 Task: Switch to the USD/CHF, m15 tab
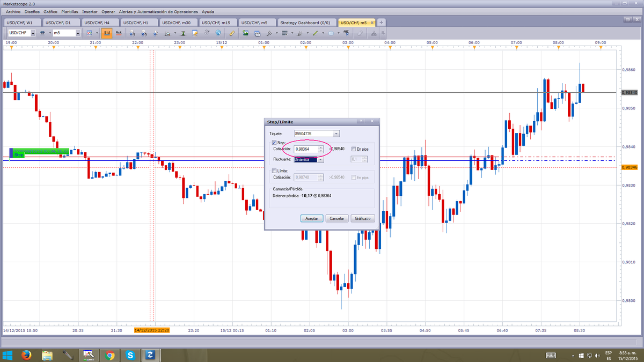coord(218,23)
